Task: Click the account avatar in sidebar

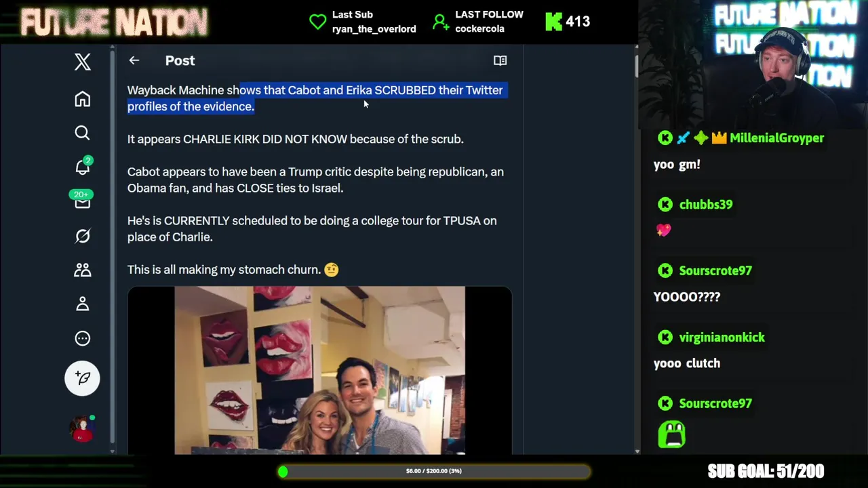Action: pyautogui.click(x=82, y=428)
